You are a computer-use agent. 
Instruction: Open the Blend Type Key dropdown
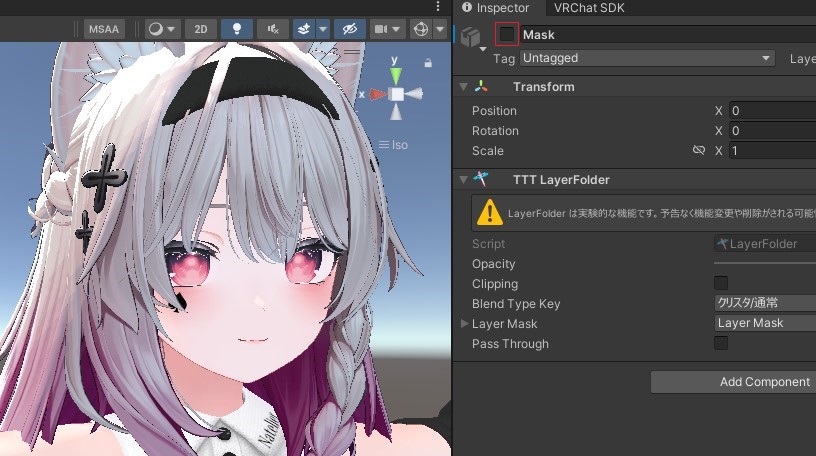[x=765, y=303]
